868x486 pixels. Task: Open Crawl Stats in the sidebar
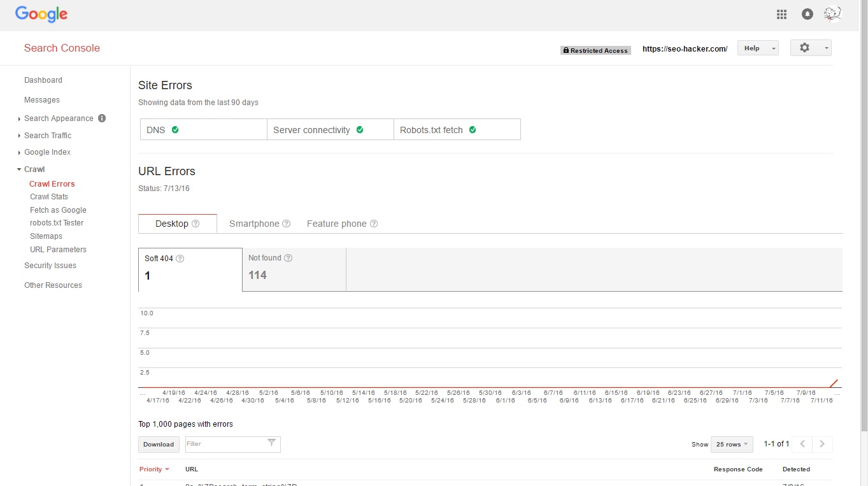click(49, 197)
